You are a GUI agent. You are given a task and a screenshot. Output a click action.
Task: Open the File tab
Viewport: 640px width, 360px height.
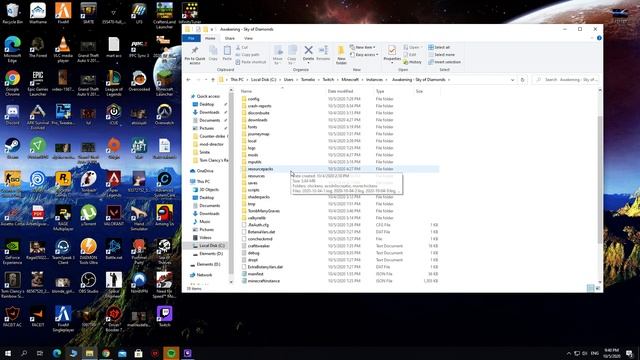pyautogui.click(x=191, y=38)
